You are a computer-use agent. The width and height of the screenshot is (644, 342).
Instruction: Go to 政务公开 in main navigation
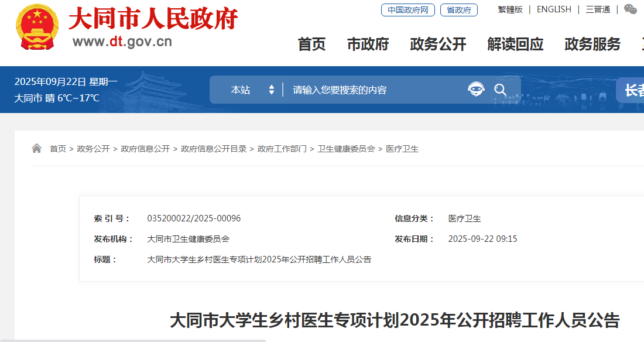(x=438, y=44)
